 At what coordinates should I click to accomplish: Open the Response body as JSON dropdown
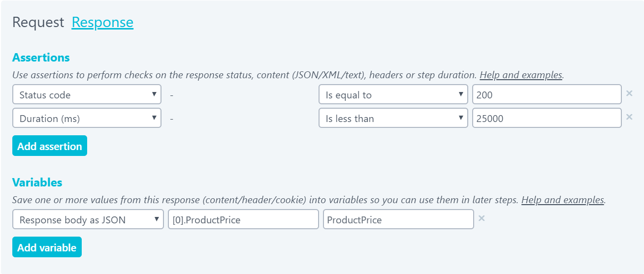click(x=88, y=219)
